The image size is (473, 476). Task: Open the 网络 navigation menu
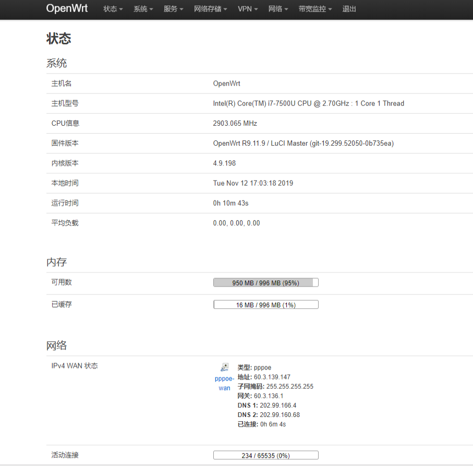click(278, 9)
